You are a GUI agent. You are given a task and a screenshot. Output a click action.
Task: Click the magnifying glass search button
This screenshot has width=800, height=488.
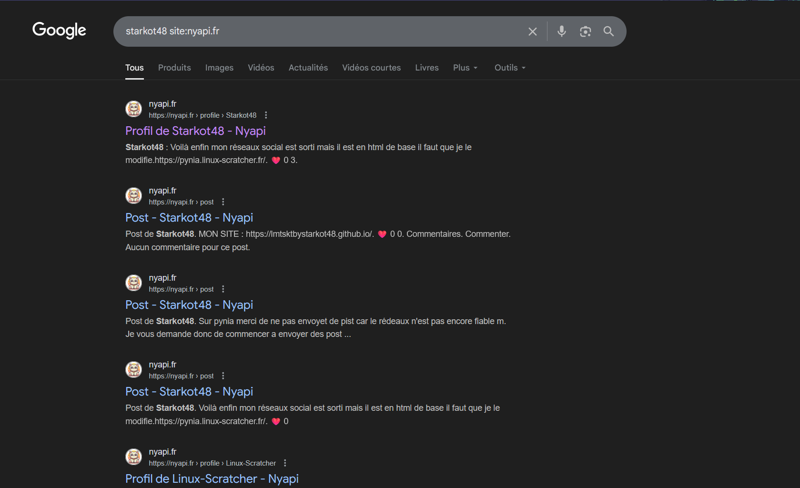[608, 32]
